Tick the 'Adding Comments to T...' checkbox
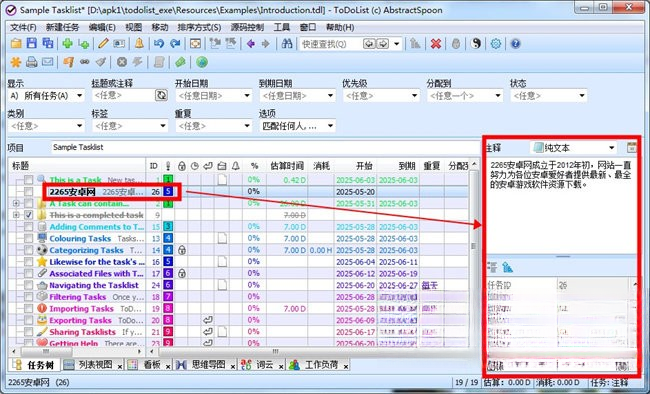The height and width of the screenshot is (394, 650). pyautogui.click(x=29, y=227)
